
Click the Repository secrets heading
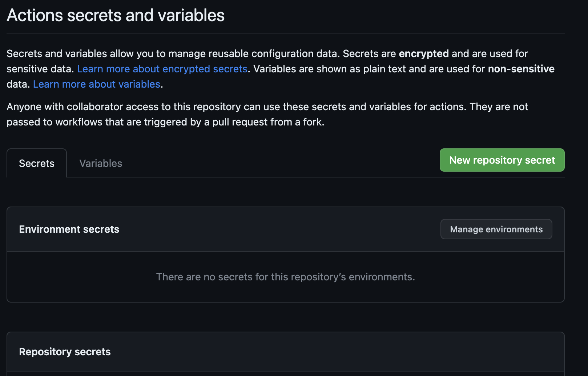tap(65, 352)
